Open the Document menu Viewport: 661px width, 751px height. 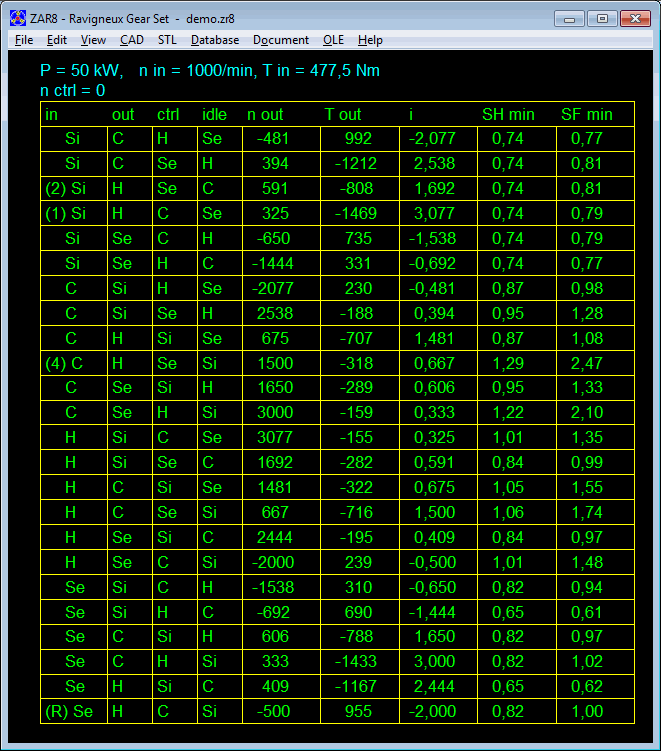[x=281, y=40]
